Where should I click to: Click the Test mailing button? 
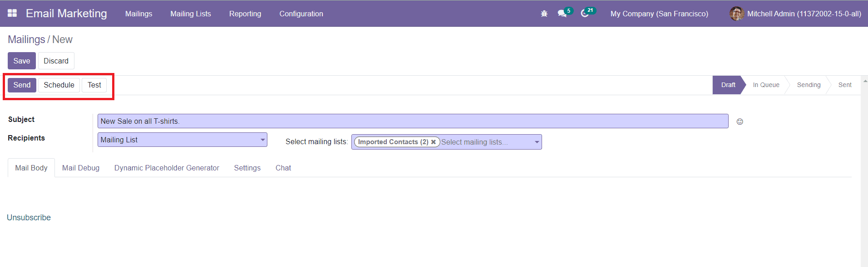click(x=94, y=85)
